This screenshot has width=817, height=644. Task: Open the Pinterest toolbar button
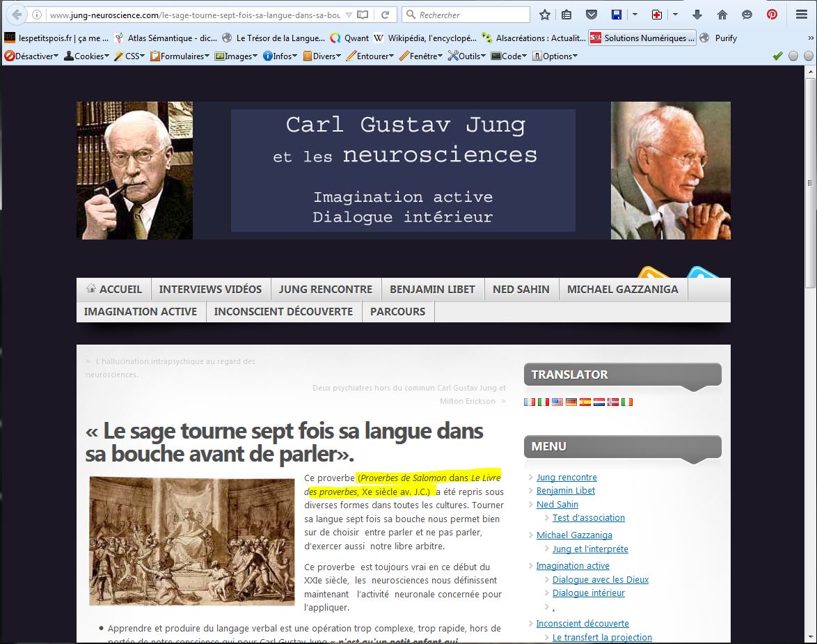[x=772, y=15]
